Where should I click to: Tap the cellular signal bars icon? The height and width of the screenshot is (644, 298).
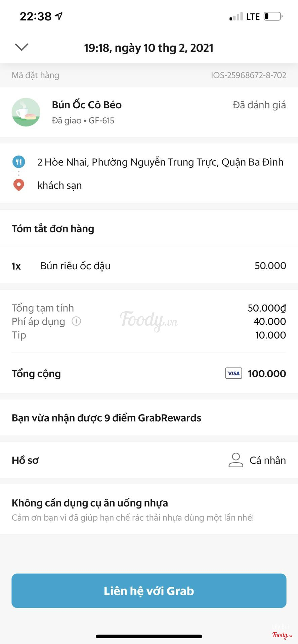(x=236, y=16)
